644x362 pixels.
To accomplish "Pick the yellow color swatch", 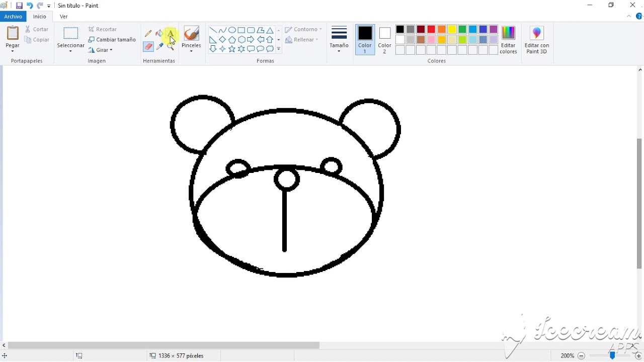I will point(452,30).
